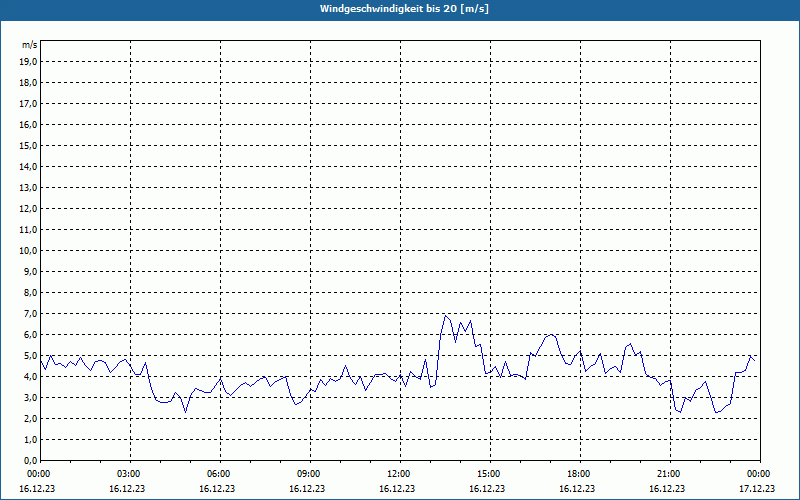This screenshot has width=800, height=500.
Task: Choose the '21:00' time label
Action: click(x=668, y=474)
